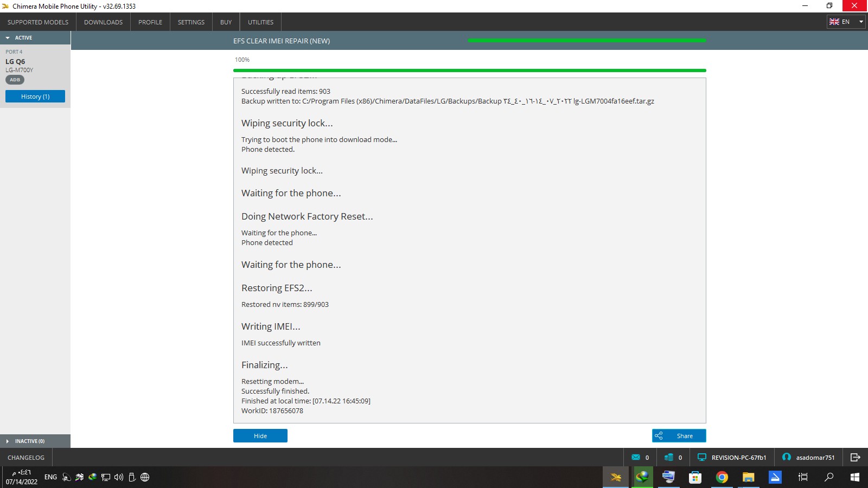The width and height of the screenshot is (868, 488).
Task: Click the ENG input language indicator
Action: (50, 477)
